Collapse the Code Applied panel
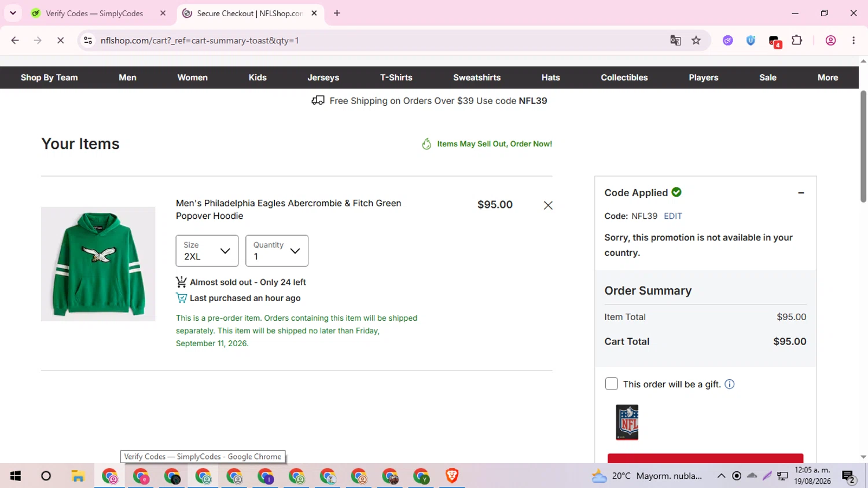This screenshot has width=868, height=488. coord(801,193)
